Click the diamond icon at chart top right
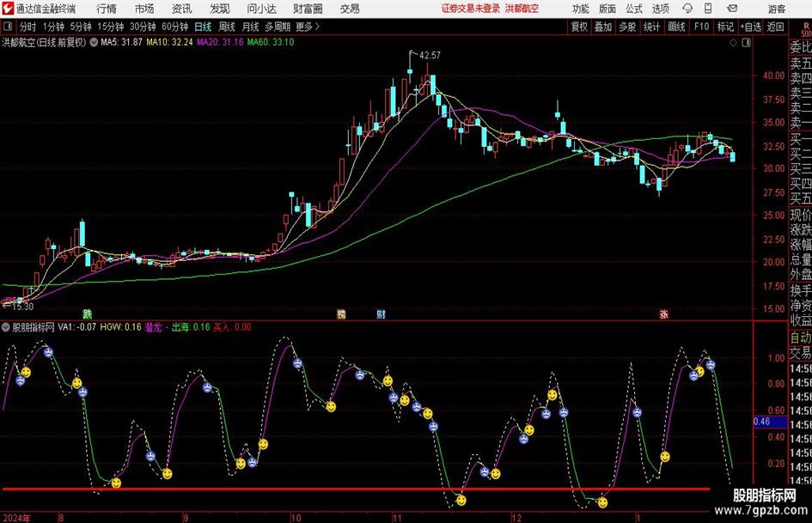 pyautogui.click(x=733, y=43)
